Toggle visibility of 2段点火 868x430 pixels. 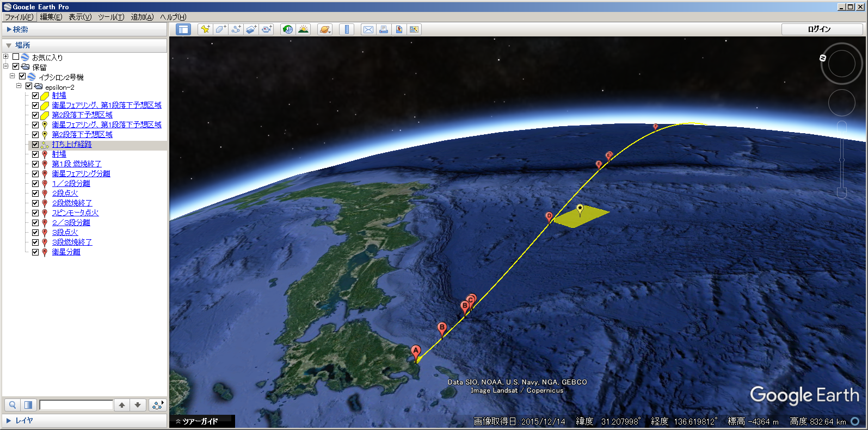35,194
